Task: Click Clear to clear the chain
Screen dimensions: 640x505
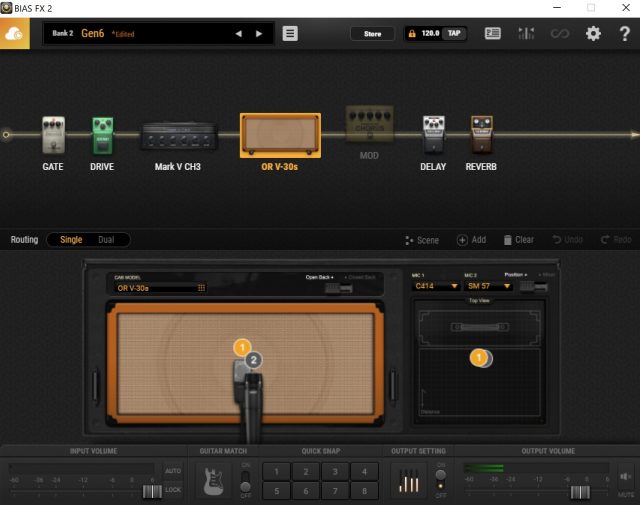Action: [x=519, y=240]
